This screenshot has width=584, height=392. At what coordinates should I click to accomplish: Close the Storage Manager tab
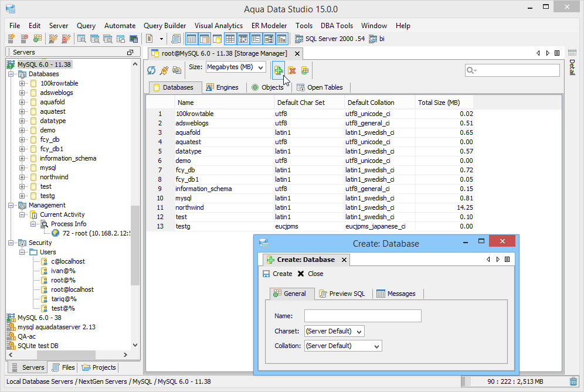297,53
